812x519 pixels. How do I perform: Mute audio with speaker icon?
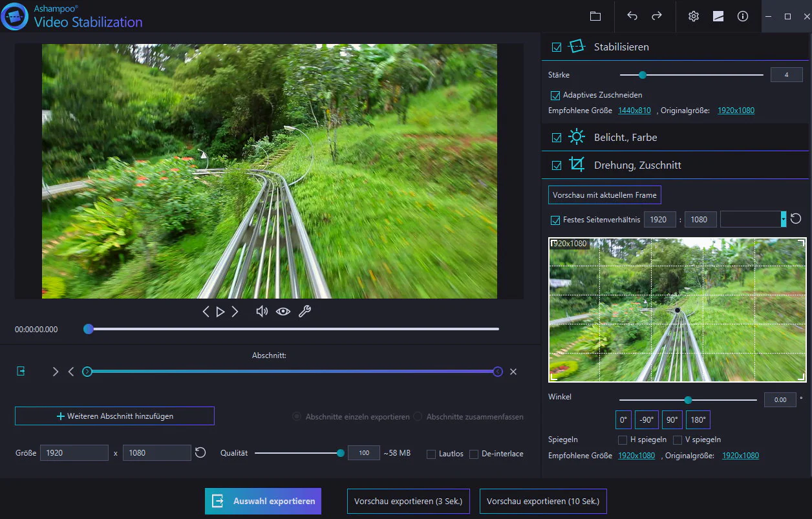click(x=262, y=312)
